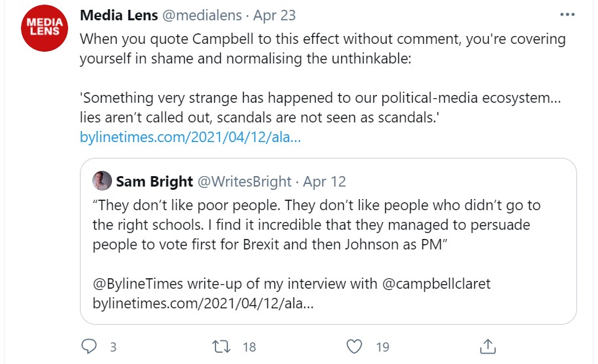The width and height of the screenshot is (598, 364).
Task: Click the Sam Bright name in quoted tweet
Action: 154,181
